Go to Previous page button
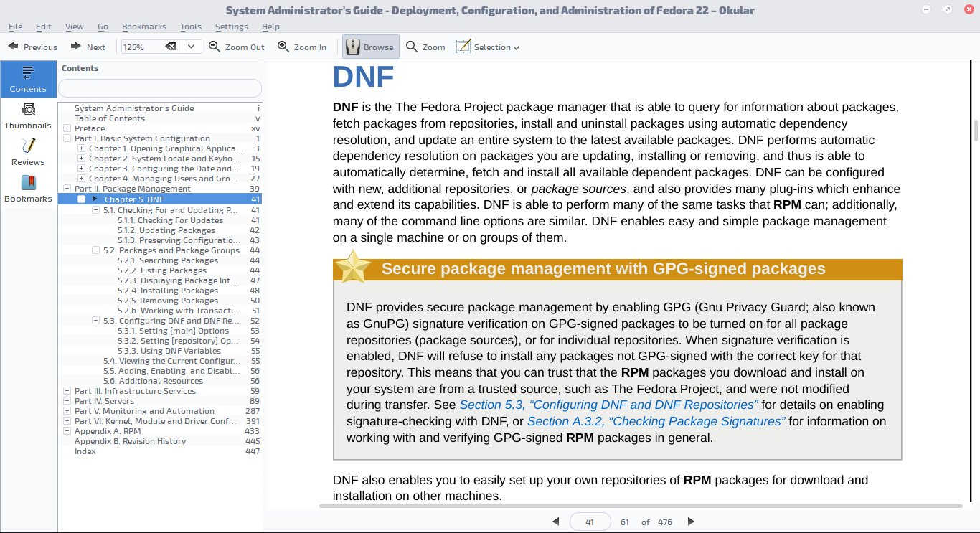This screenshot has height=533, width=980. pos(32,47)
